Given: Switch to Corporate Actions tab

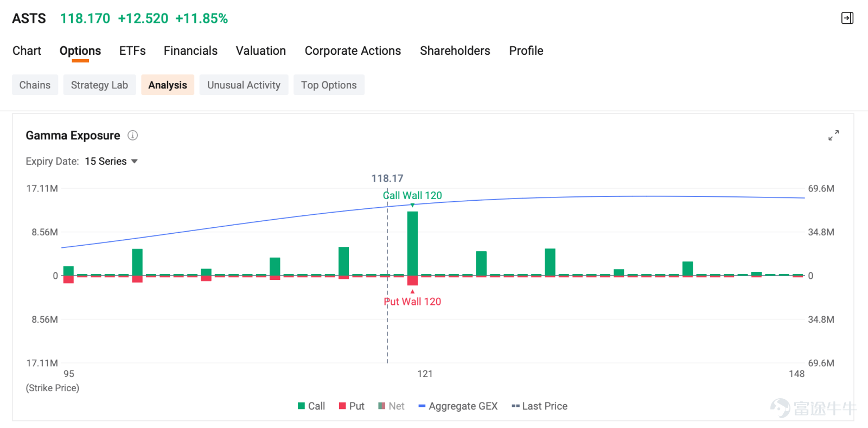Looking at the screenshot, I should (353, 50).
